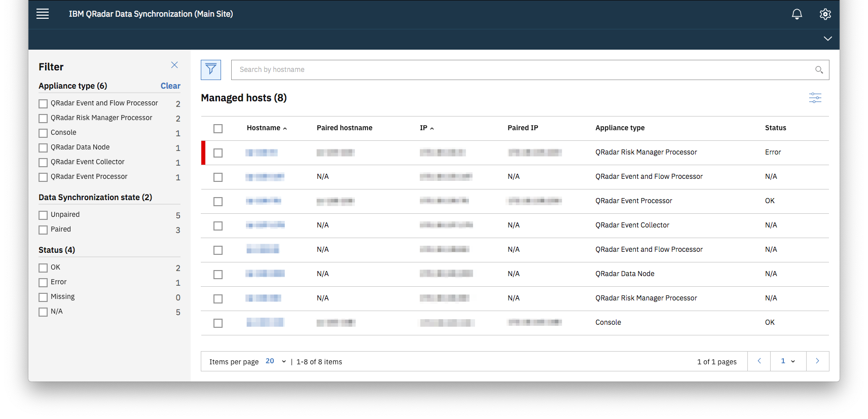
Task: Check the OK status filter
Action: tap(43, 268)
